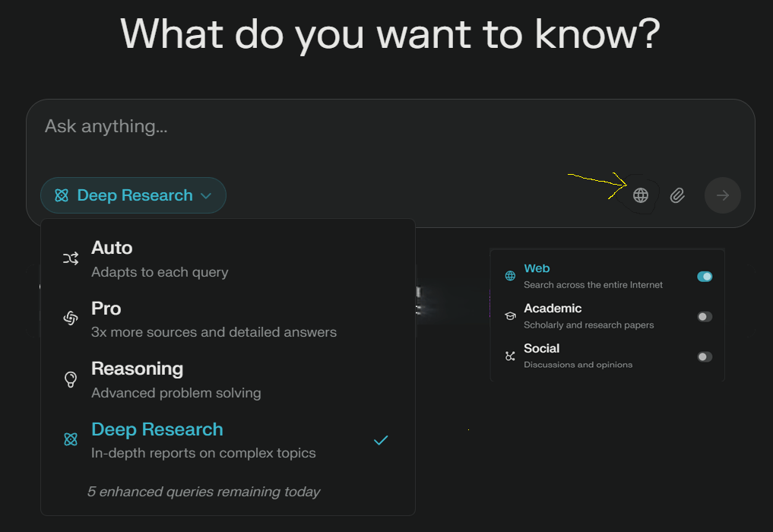This screenshot has height=532, width=773.
Task: Click the Social discussions icon
Action: pyautogui.click(x=510, y=356)
